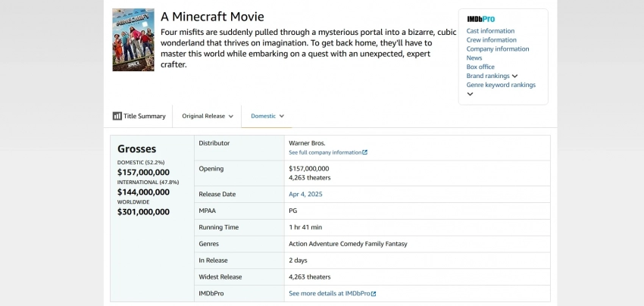
Task: Click the bar chart icon beside Title Summary
Action: (x=117, y=116)
